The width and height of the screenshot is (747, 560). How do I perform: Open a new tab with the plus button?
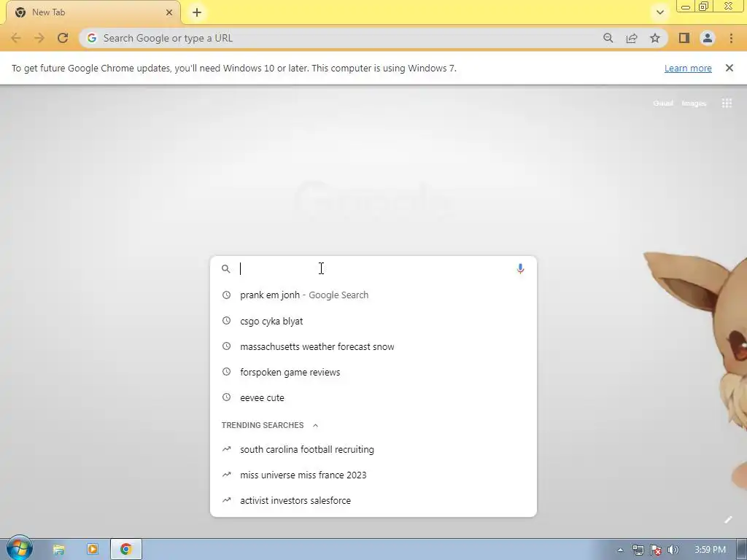[197, 12]
